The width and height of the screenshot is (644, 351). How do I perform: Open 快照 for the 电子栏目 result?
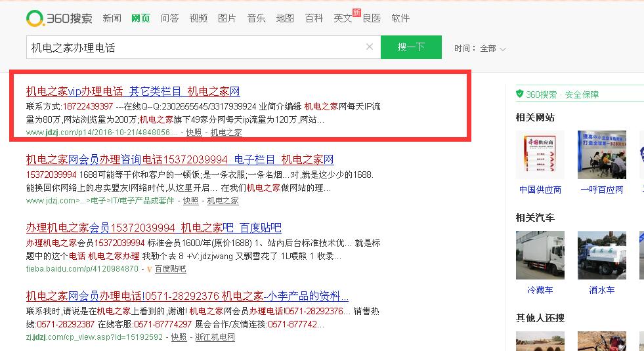tap(190, 201)
